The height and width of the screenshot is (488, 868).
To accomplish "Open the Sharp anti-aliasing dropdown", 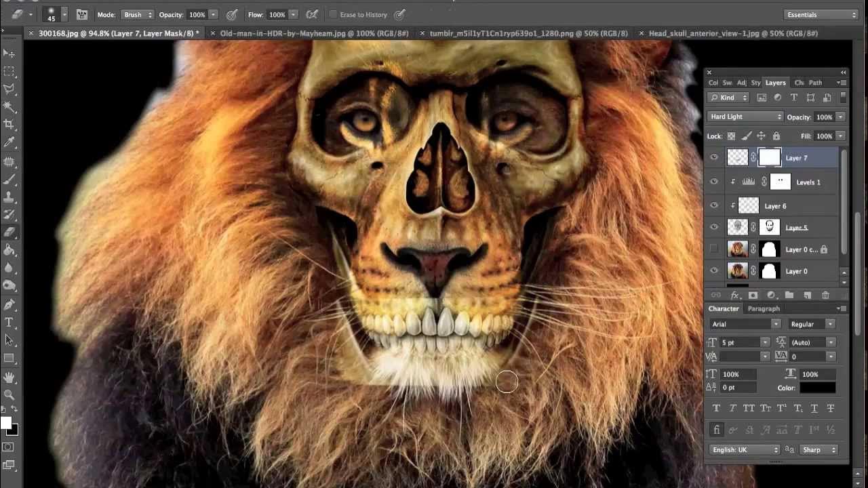I will pos(818,449).
